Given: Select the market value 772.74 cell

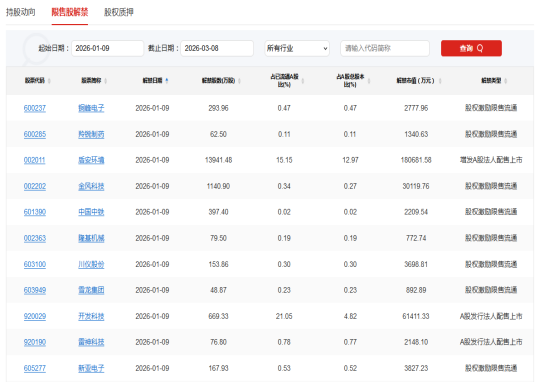Looking at the screenshot, I should click(x=416, y=238).
